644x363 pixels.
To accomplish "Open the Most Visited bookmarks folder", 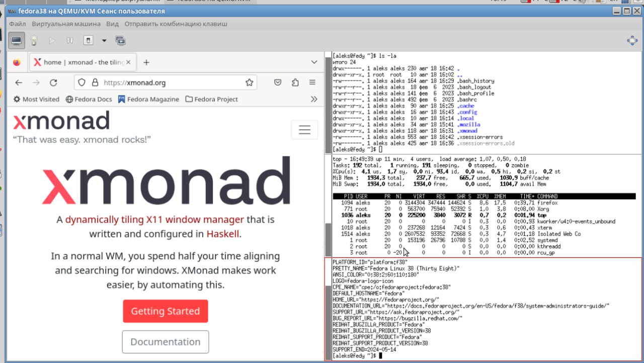I will [36, 99].
